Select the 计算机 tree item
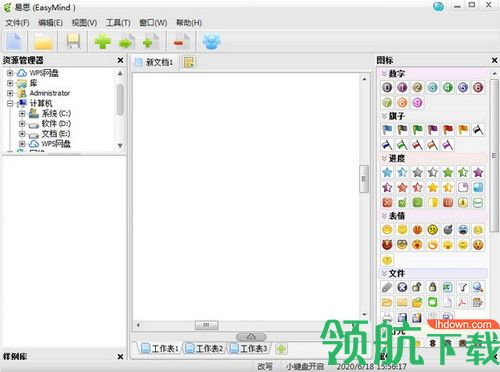This screenshot has height=372, width=500. click(x=41, y=103)
